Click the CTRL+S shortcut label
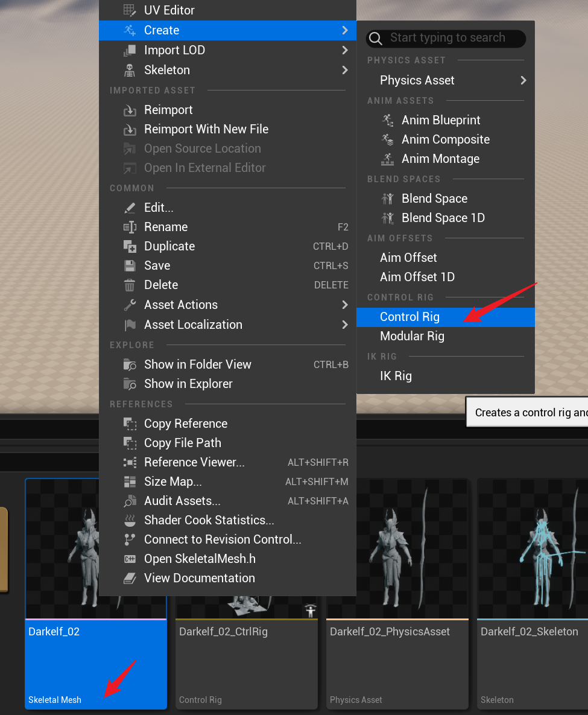Viewport: 588px width, 715px height. click(331, 266)
